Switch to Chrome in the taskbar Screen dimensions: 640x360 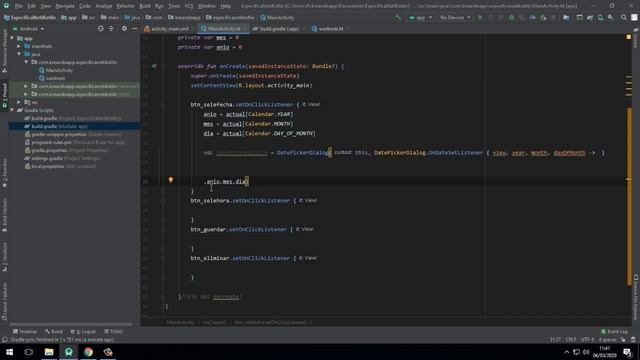pyautogui.click(x=88, y=352)
